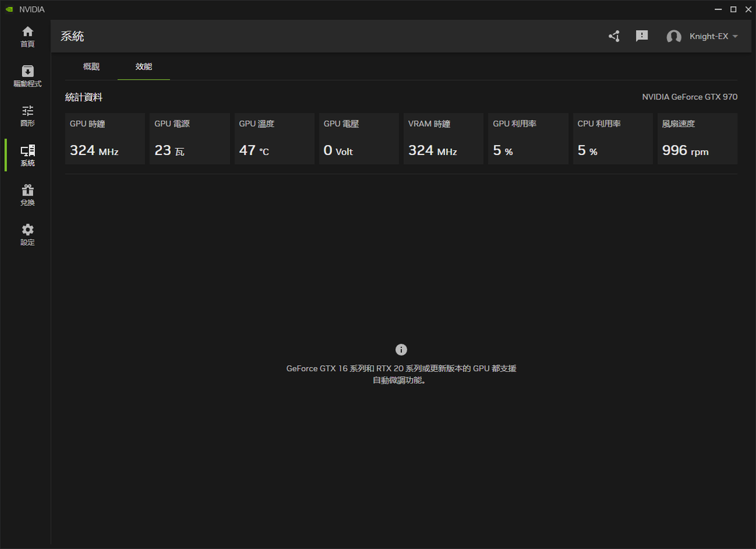Click the 系統 page title
The height and width of the screenshot is (549, 756).
click(x=72, y=36)
